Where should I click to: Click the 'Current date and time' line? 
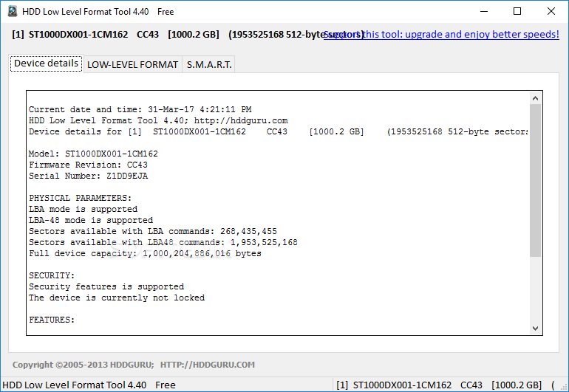tap(140, 109)
